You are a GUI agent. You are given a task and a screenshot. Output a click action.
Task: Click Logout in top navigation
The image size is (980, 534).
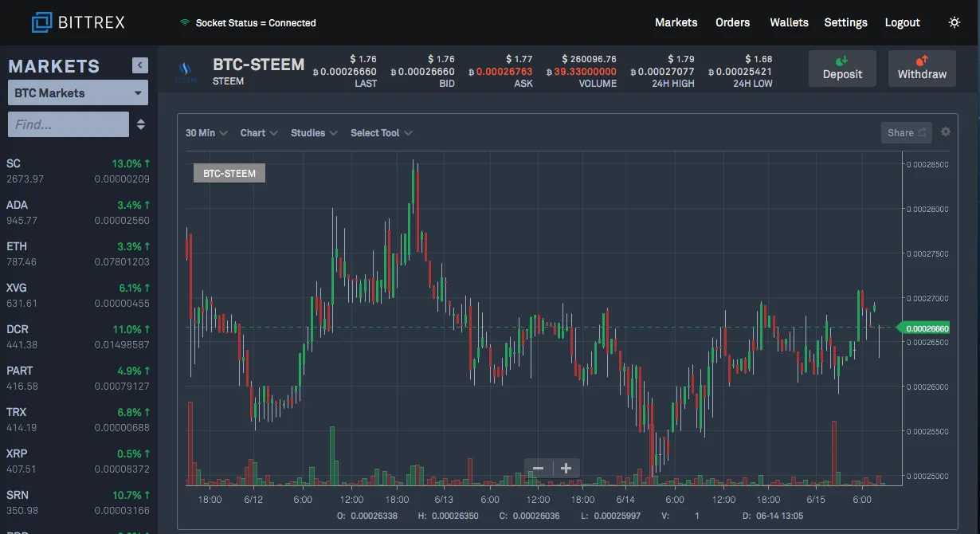pyautogui.click(x=903, y=22)
